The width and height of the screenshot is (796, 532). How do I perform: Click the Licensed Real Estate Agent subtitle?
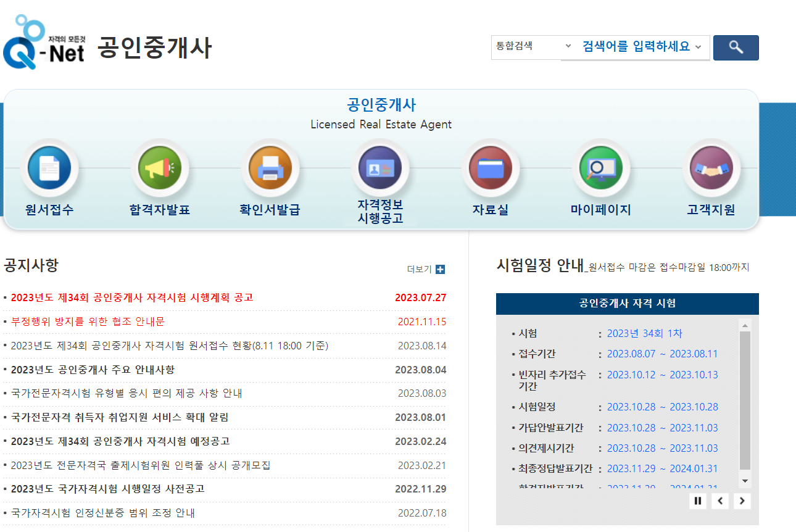click(x=381, y=125)
